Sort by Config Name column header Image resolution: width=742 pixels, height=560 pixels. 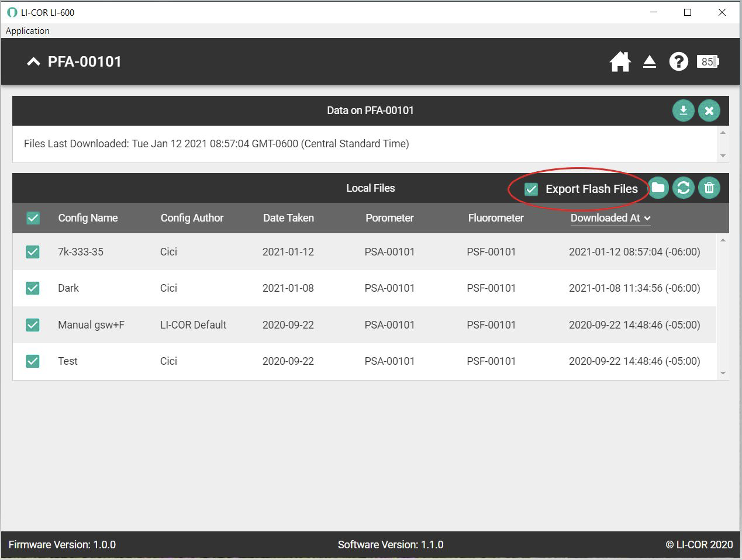click(x=88, y=218)
